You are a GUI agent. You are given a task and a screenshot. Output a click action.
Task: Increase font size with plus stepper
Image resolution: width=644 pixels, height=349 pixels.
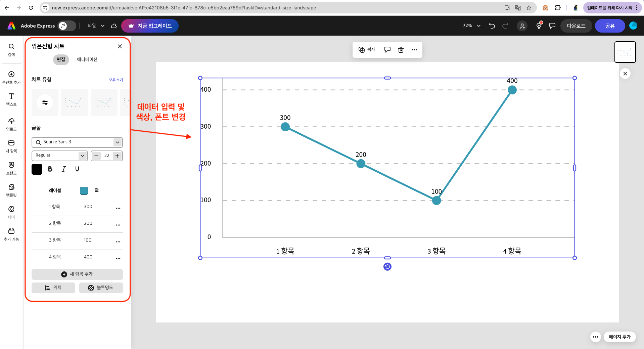click(x=117, y=156)
